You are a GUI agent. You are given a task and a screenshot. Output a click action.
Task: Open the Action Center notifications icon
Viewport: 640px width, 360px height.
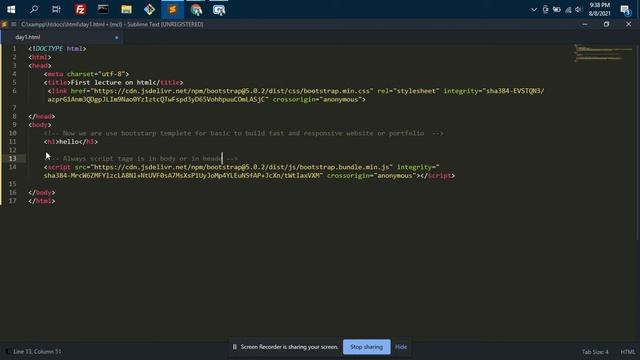click(625, 9)
